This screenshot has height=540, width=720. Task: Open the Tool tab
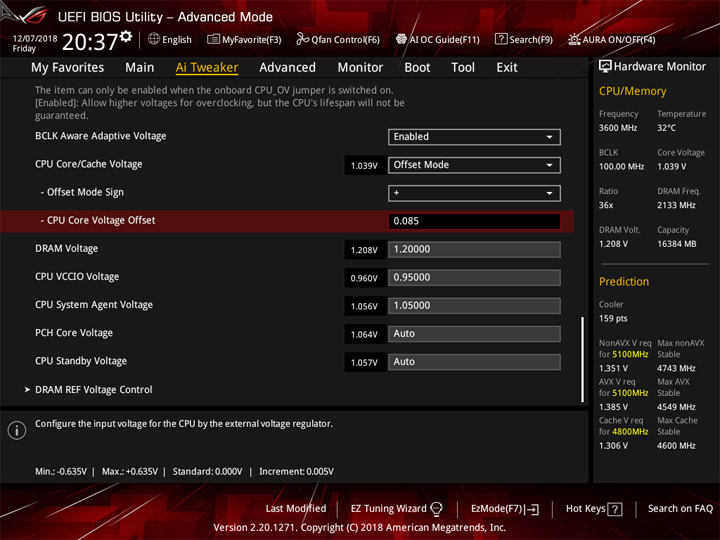click(463, 68)
